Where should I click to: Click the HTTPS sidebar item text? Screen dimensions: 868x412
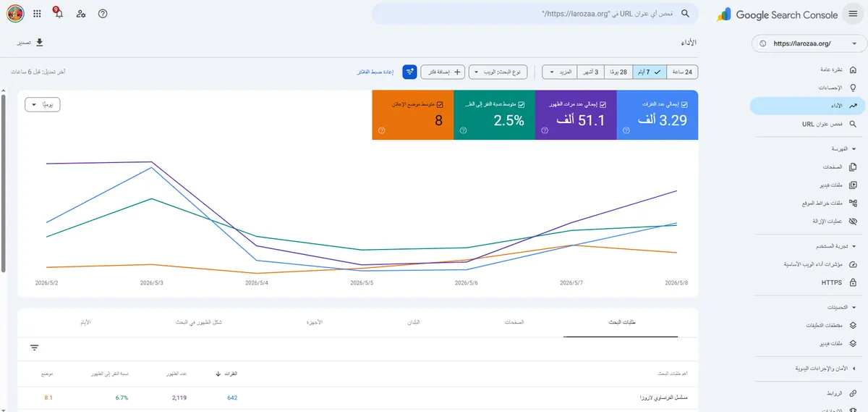pyautogui.click(x=832, y=282)
